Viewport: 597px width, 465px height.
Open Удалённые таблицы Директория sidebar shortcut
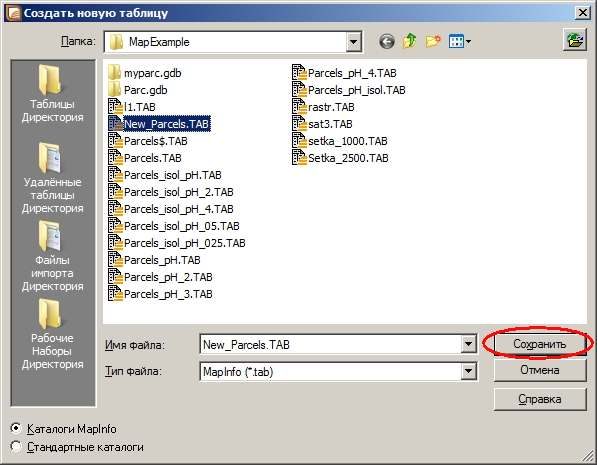coord(53,177)
